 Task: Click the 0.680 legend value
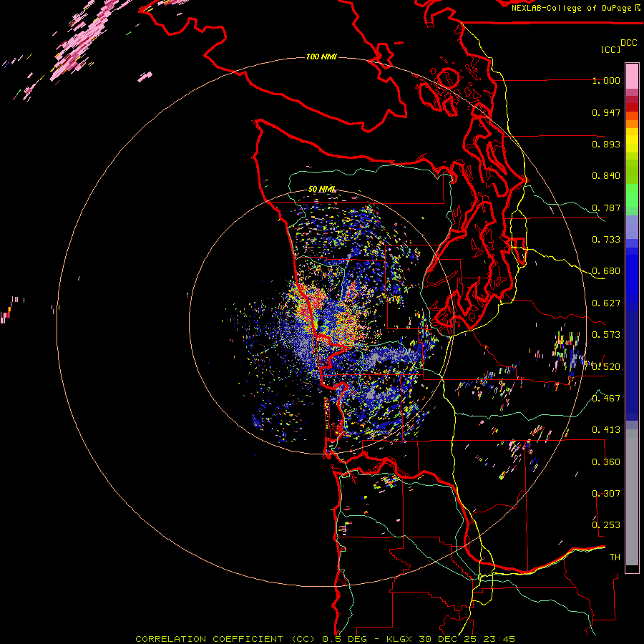point(606,271)
